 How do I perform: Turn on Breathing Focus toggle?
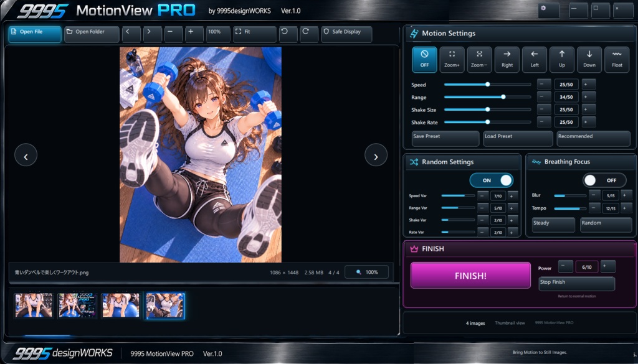(x=604, y=180)
